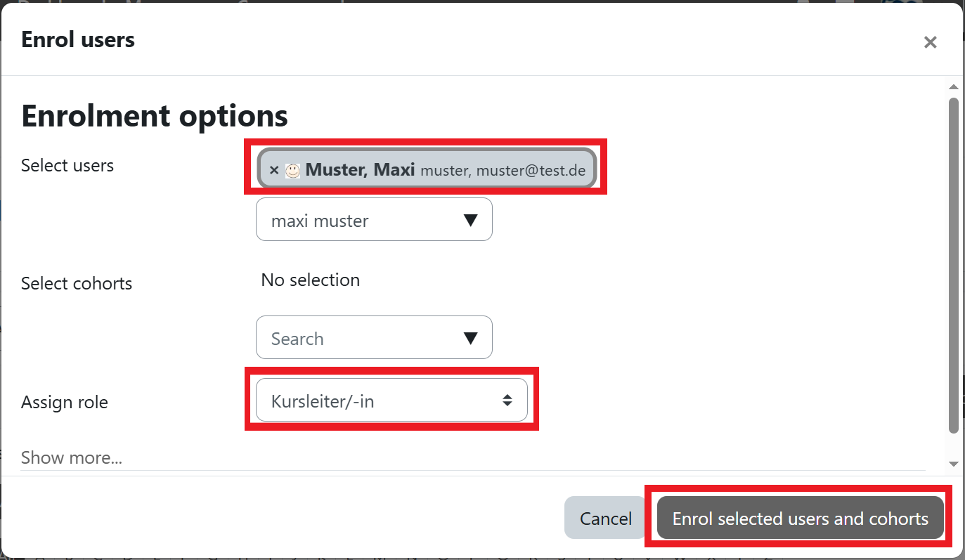Viewport: 965px width, 560px height.
Task: Open the user search dropdown arrow
Action: click(471, 220)
